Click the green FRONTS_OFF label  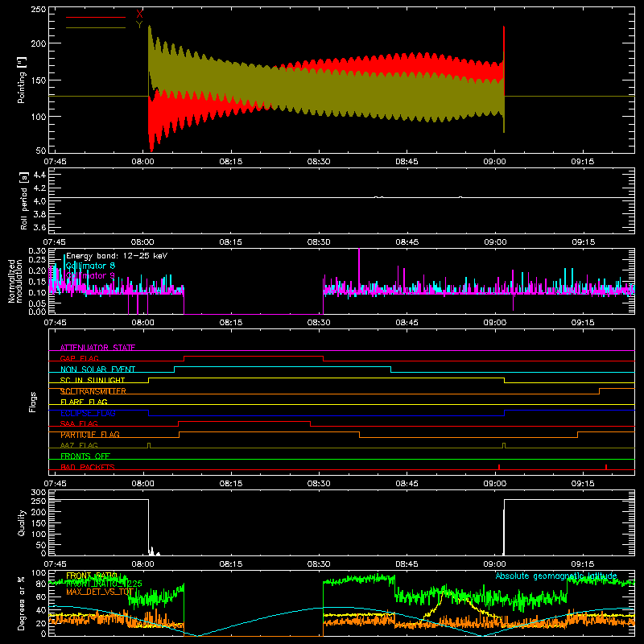(85, 456)
